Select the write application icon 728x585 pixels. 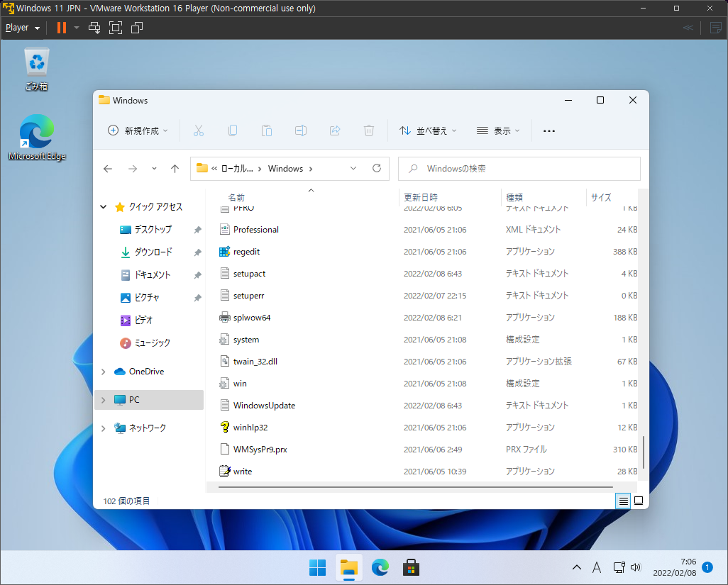click(225, 472)
